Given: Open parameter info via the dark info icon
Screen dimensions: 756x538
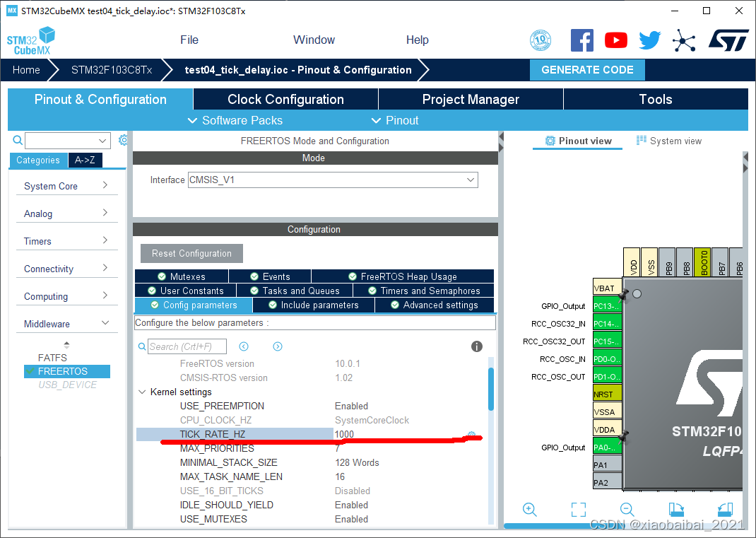Looking at the screenshot, I should click(x=477, y=346).
